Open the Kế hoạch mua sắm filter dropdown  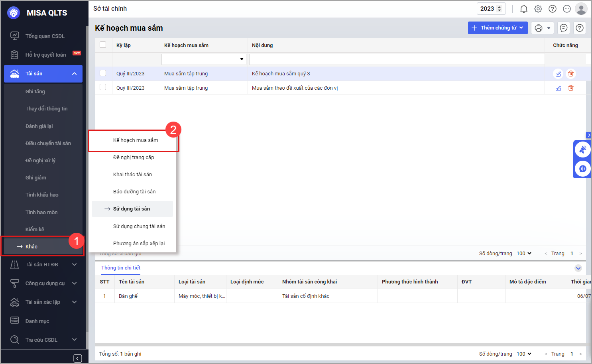tap(242, 59)
